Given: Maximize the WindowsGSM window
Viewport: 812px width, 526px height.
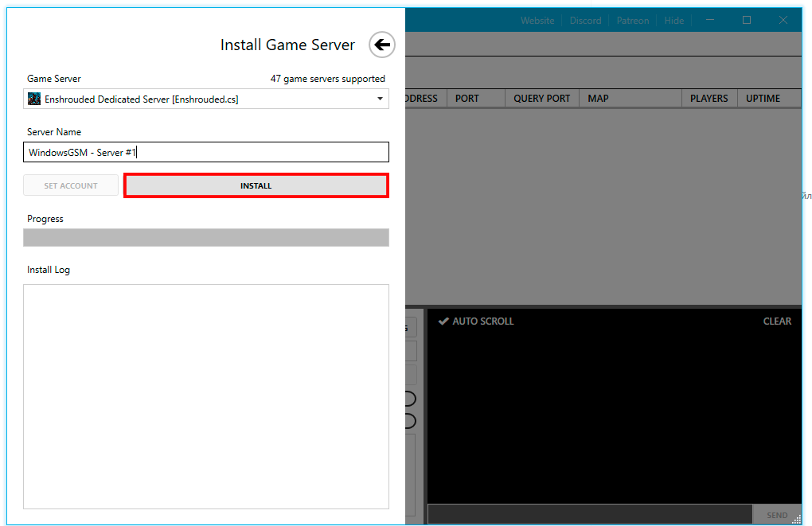Looking at the screenshot, I should point(747,20).
